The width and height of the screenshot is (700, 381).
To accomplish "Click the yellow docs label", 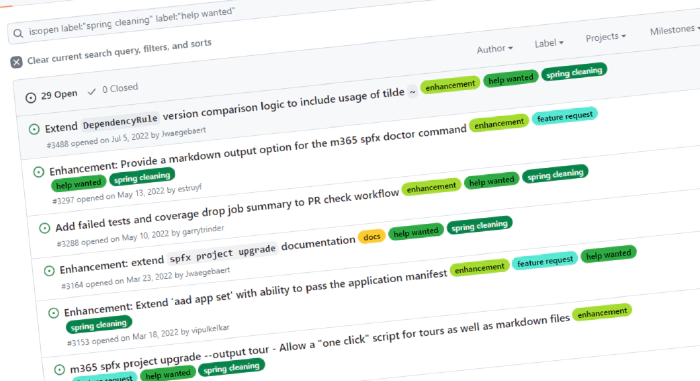I will pyautogui.click(x=371, y=237).
